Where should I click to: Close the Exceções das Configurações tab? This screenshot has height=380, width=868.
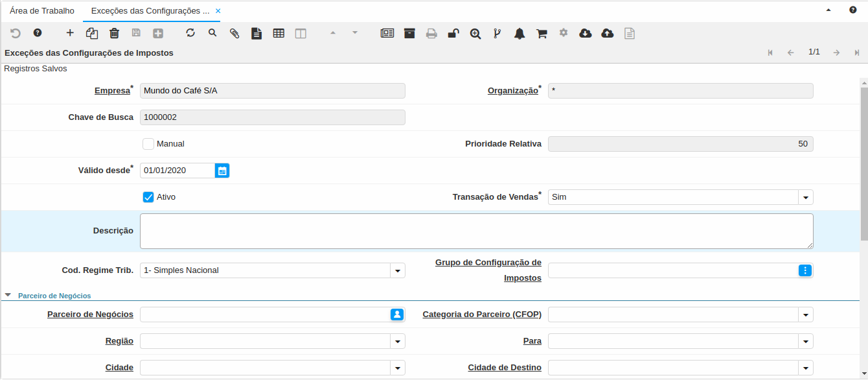pyautogui.click(x=217, y=10)
